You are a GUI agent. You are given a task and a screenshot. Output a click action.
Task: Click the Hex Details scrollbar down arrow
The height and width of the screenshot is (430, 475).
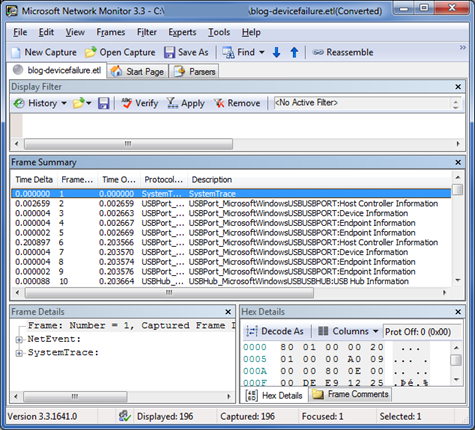(x=457, y=379)
